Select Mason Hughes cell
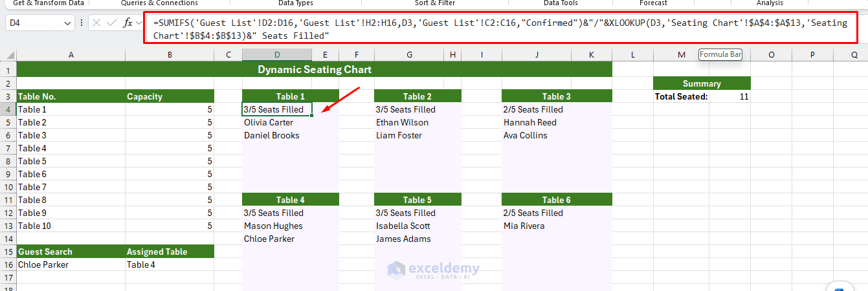The image size is (868, 291). pos(277,226)
